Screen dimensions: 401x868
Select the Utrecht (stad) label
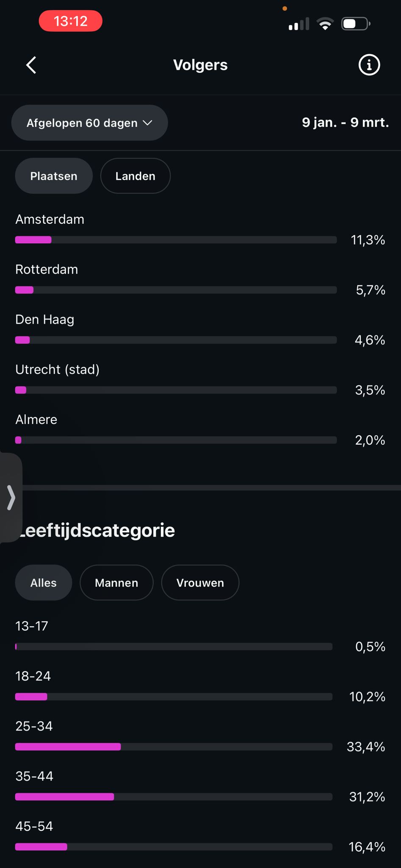pos(58,370)
